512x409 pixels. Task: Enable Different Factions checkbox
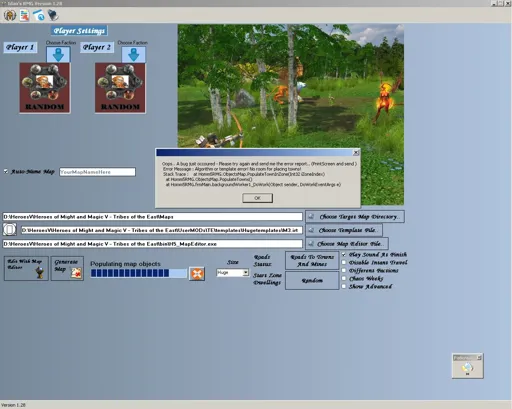pos(344,270)
